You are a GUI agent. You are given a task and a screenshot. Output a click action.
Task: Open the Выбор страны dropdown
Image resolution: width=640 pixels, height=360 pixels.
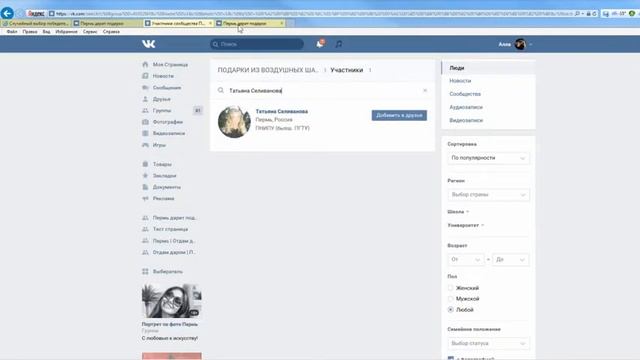coord(488,195)
